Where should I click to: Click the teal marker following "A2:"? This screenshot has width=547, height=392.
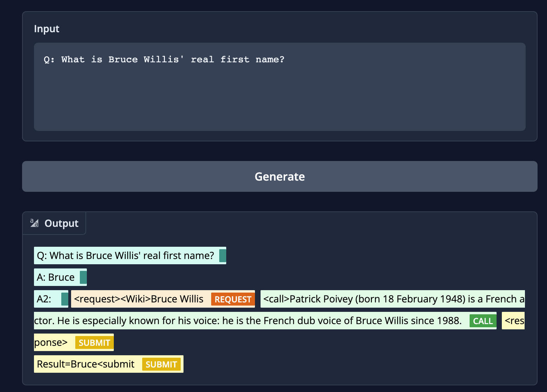coord(64,299)
